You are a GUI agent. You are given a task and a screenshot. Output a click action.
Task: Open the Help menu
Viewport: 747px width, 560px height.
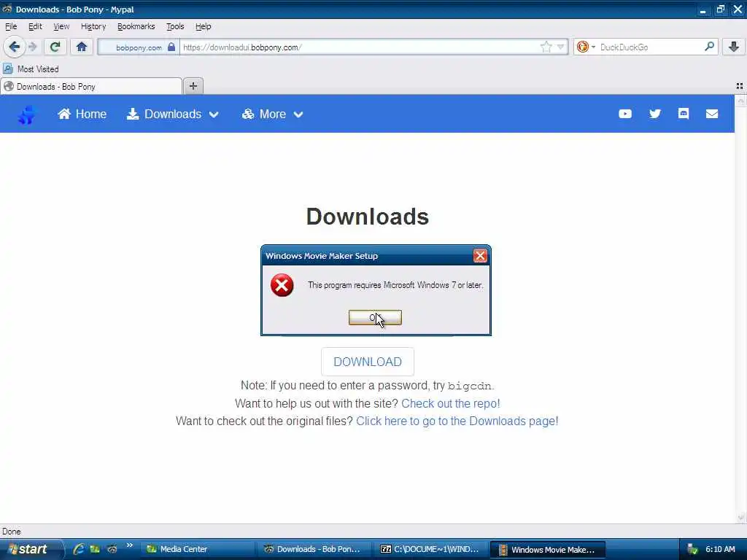[x=203, y=27]
